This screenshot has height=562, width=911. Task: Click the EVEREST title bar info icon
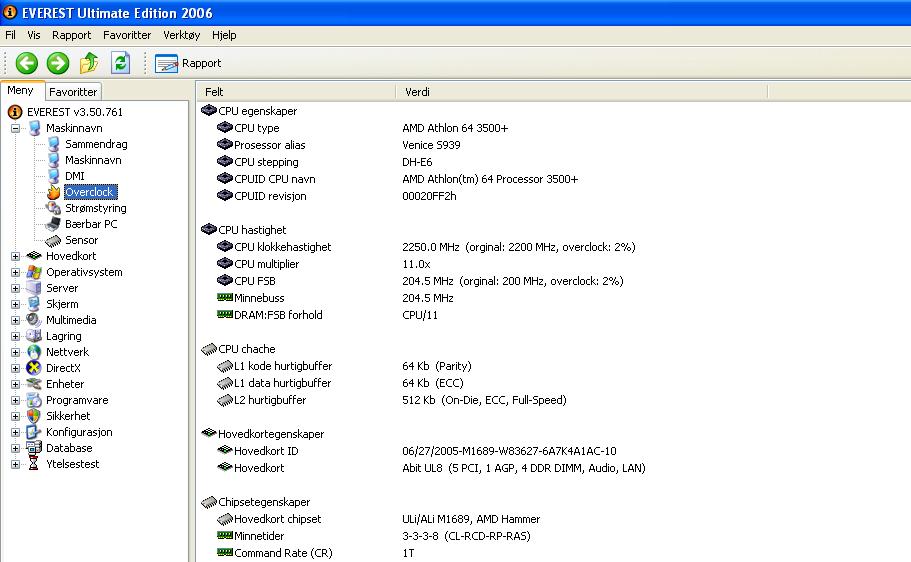[x=10, y=12]
